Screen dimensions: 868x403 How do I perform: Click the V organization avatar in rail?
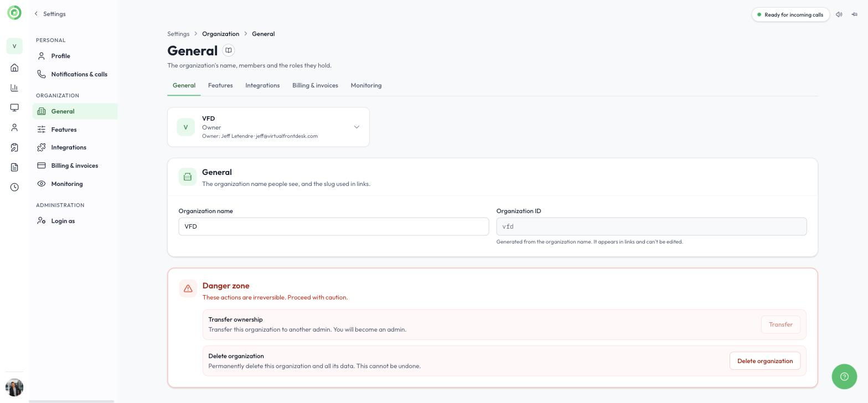click(x=14, y=46)
